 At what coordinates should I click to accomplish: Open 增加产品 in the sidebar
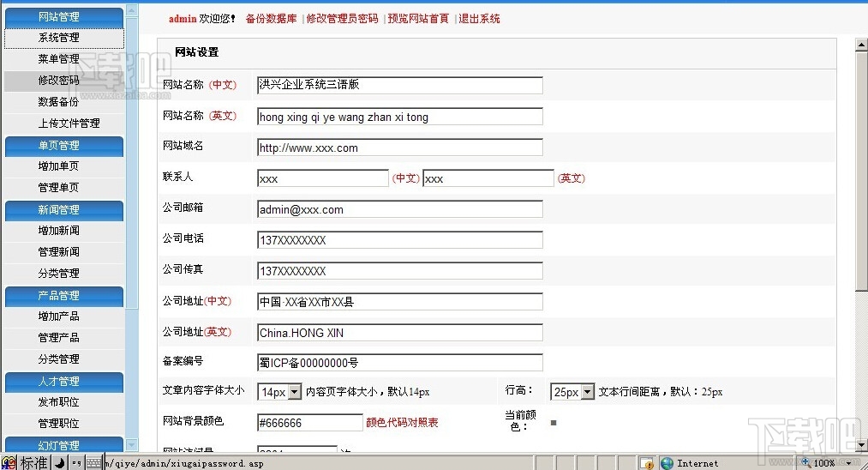(64, 316)
